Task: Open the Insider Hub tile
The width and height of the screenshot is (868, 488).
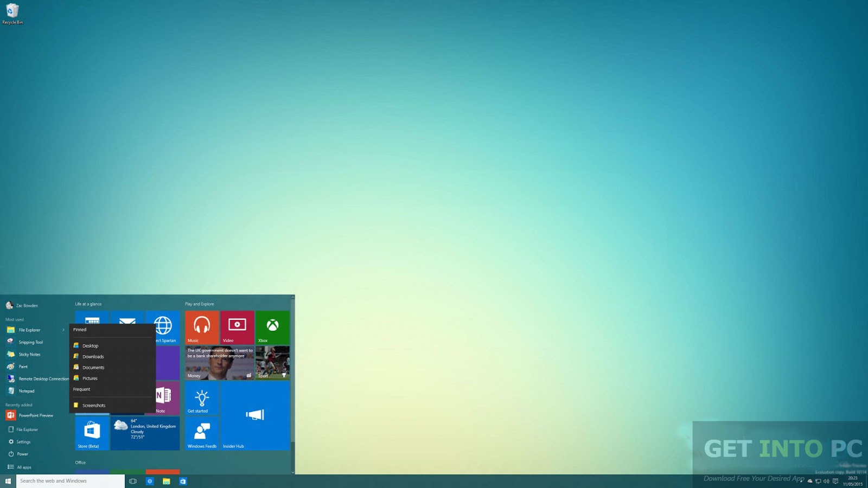Action: tap(255, 416)
